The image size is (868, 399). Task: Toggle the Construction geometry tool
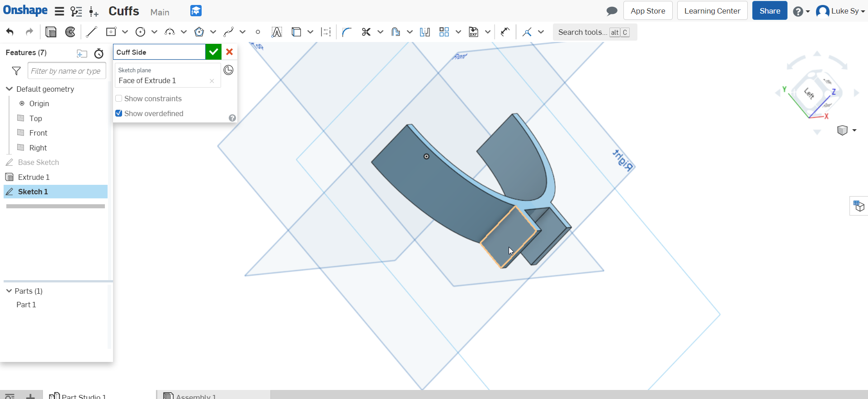(x=326, y=32)
